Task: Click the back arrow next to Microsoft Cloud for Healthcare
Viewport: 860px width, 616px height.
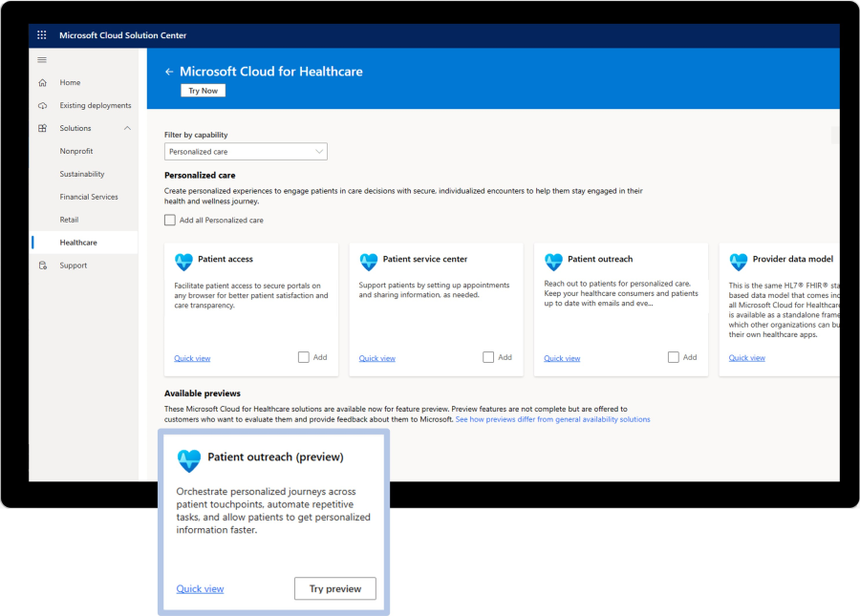Action: 169,71
